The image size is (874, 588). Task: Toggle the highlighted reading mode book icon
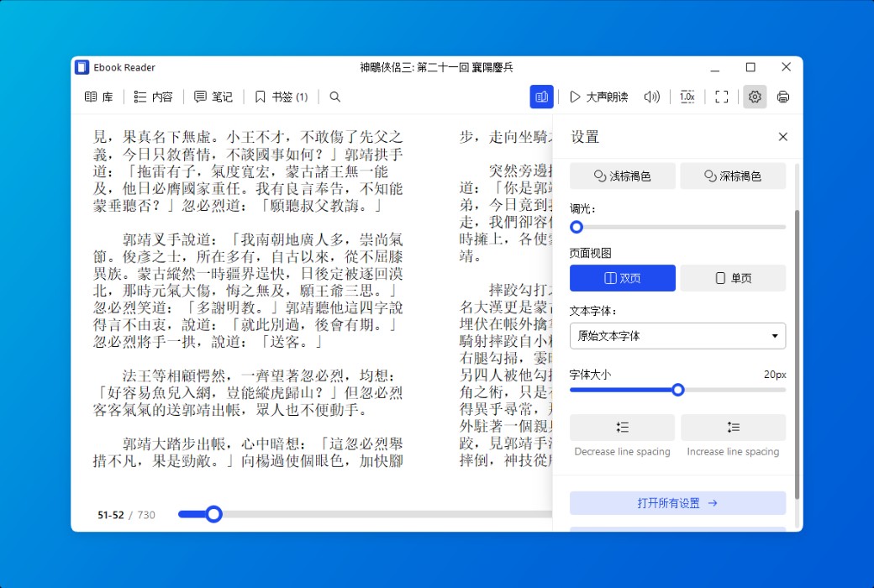click(541, 97)
